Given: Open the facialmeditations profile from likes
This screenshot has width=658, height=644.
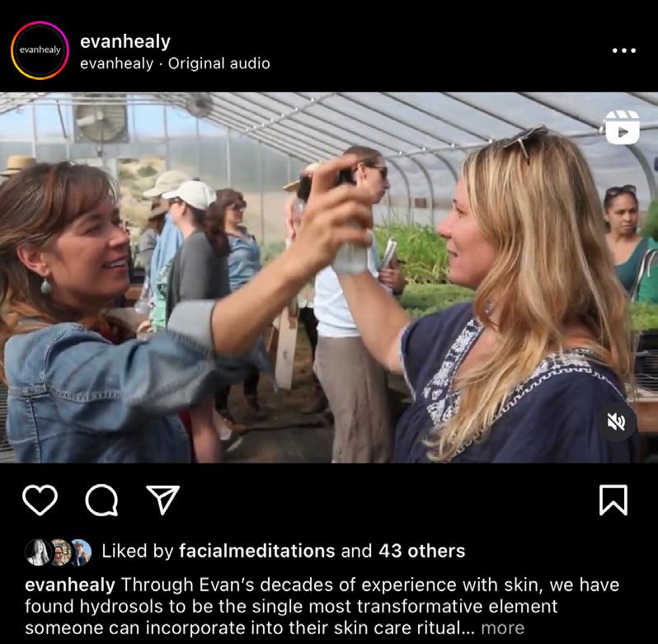Looking at the screenshot, I should pos(256,551).
